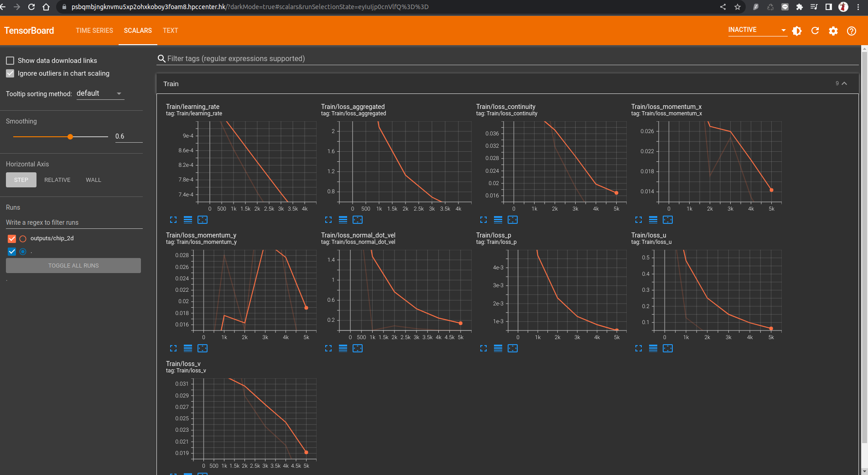The height and width of the screenshot is (475, 868).
Task: Uncheck Ignore outliers in chart scaling
Action: pos(10,73)
